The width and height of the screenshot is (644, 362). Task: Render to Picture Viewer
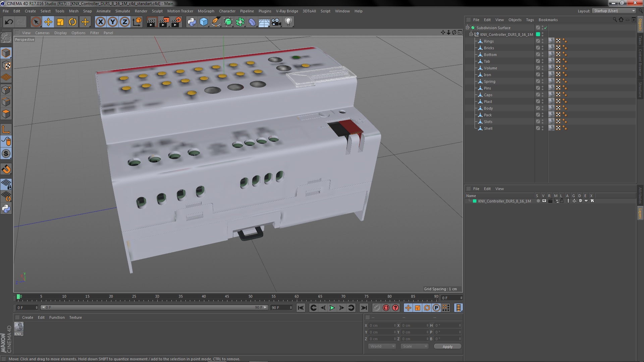click(x=164, y=22)
